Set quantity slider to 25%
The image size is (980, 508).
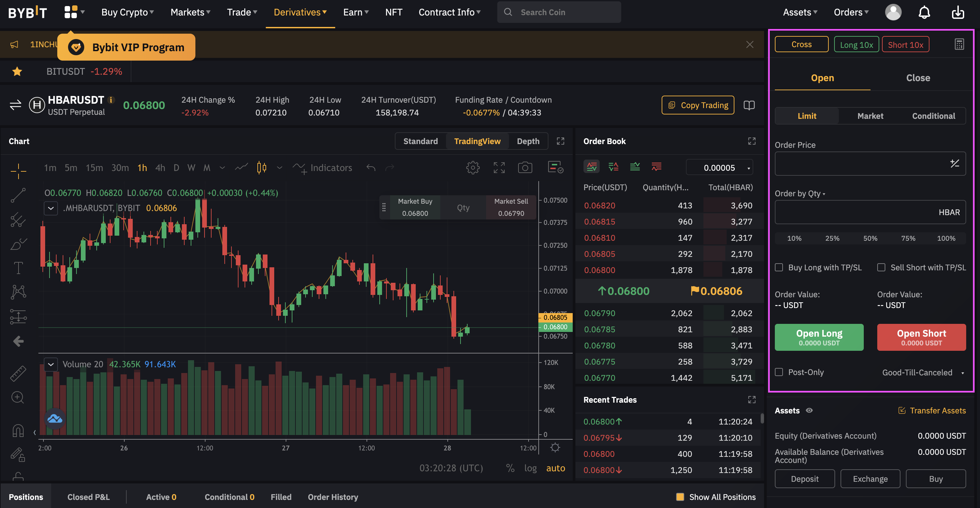[x=832, y=238]
